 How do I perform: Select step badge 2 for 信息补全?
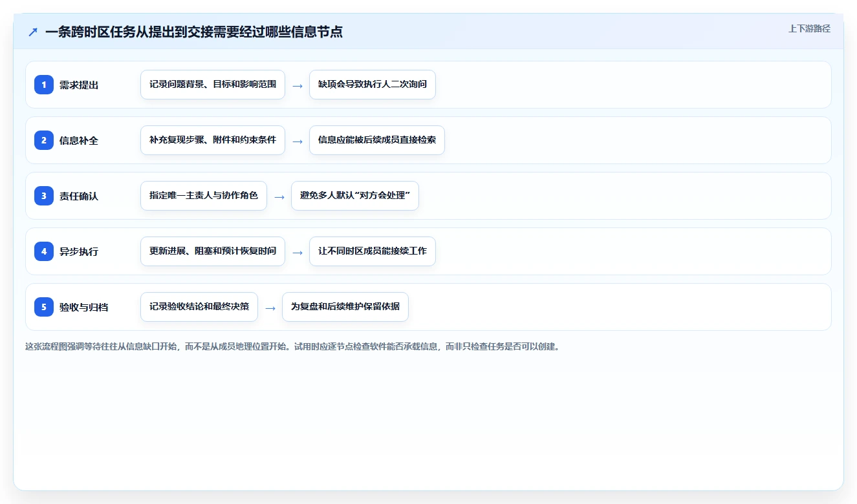tap(44, 140)
